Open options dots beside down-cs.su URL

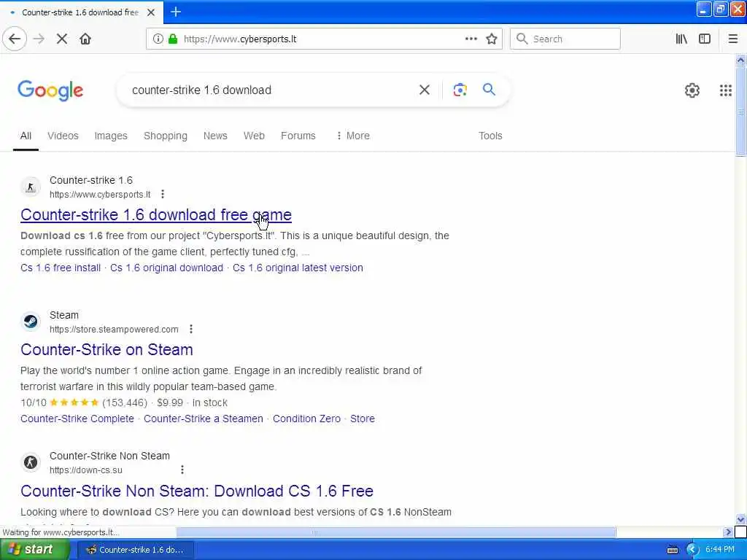pos(182,470)
